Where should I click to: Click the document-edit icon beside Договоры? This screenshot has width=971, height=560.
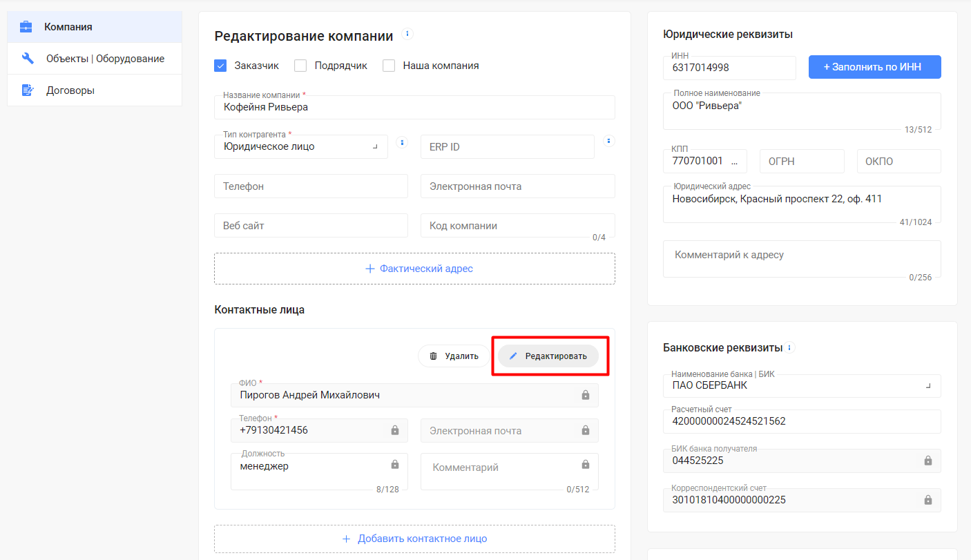pos(28,90)
